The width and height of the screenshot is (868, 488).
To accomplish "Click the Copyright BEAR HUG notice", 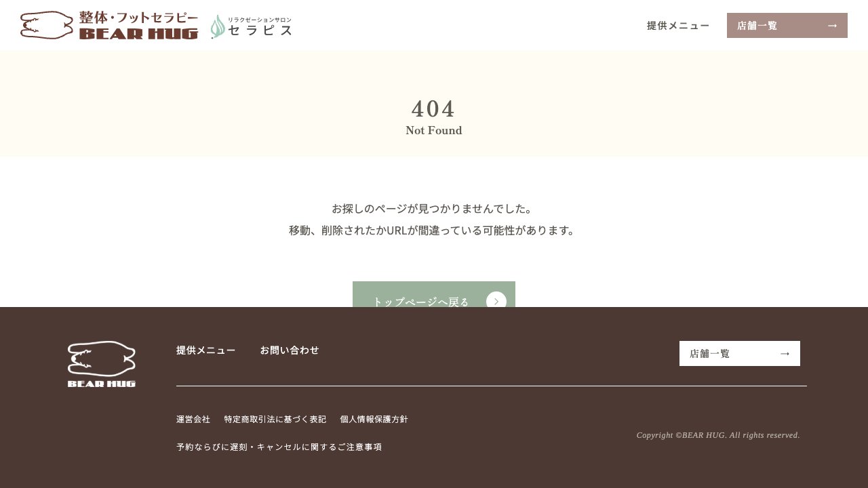I will coord(717,435).
